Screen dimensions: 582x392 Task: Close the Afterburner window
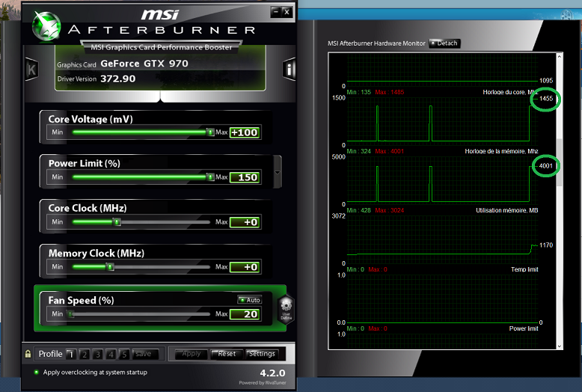click(x=287, y=12)
